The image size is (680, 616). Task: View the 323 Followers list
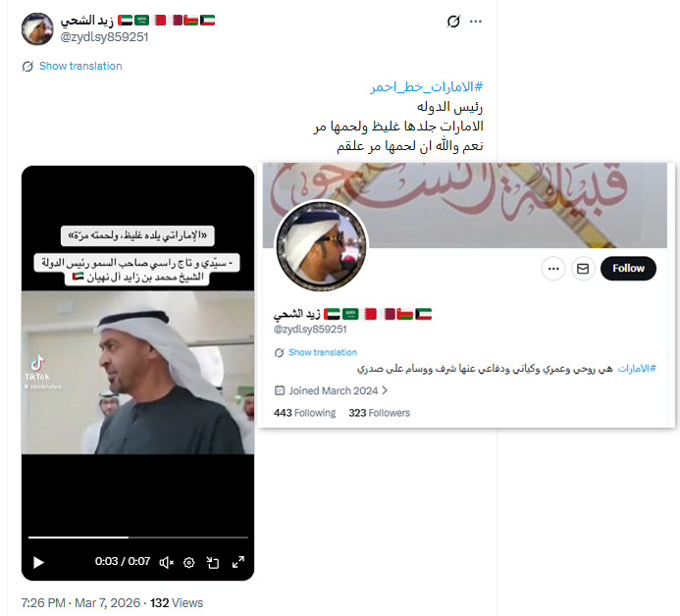pyautogui.click(x=379, y=413)
